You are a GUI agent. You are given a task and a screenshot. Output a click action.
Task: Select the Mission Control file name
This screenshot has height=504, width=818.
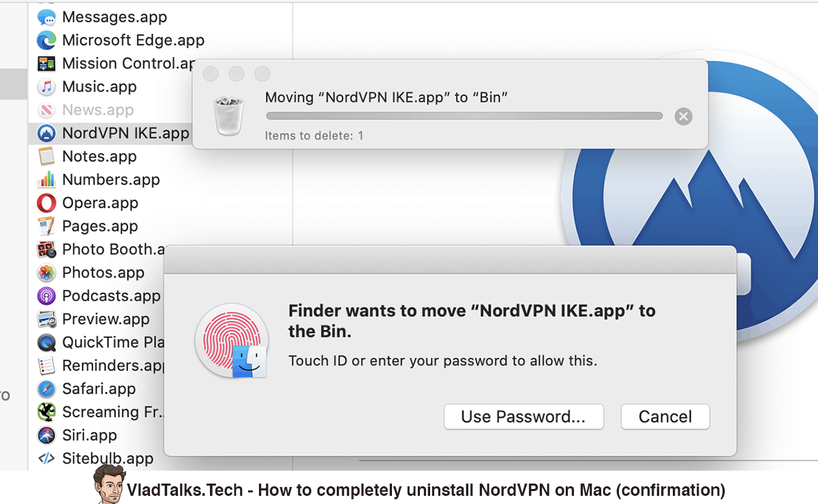tap(128, 63)
